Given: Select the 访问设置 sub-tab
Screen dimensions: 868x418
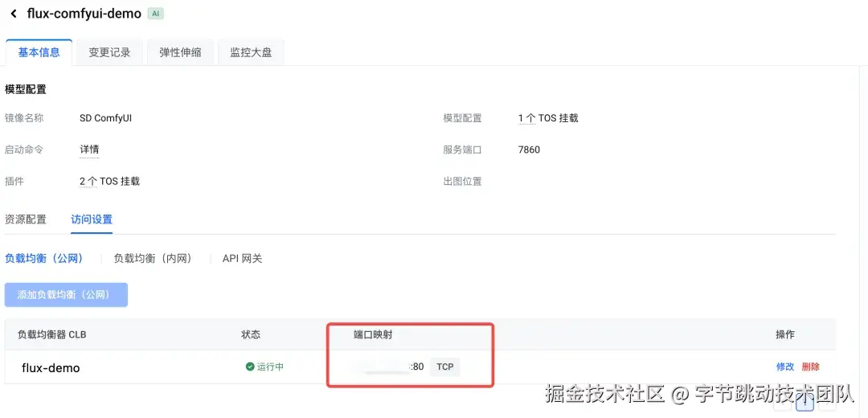Looking at the screenshot, I should tap(92, 219).
